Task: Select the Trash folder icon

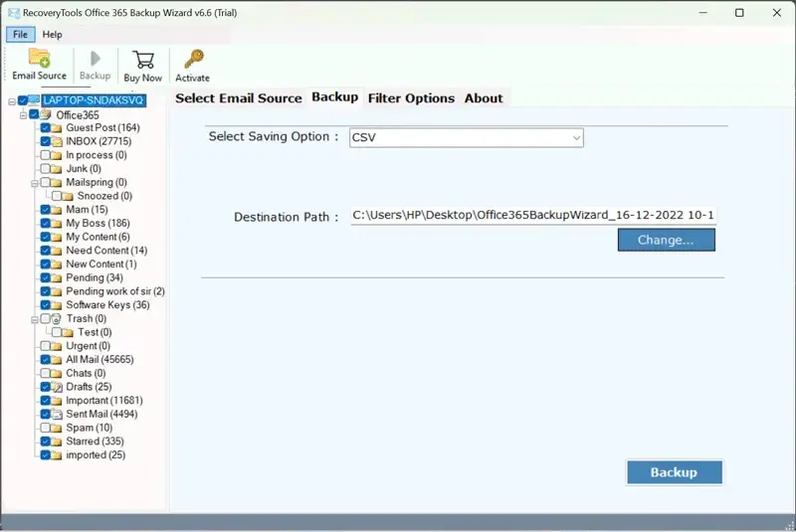Action: coord(57,318)
